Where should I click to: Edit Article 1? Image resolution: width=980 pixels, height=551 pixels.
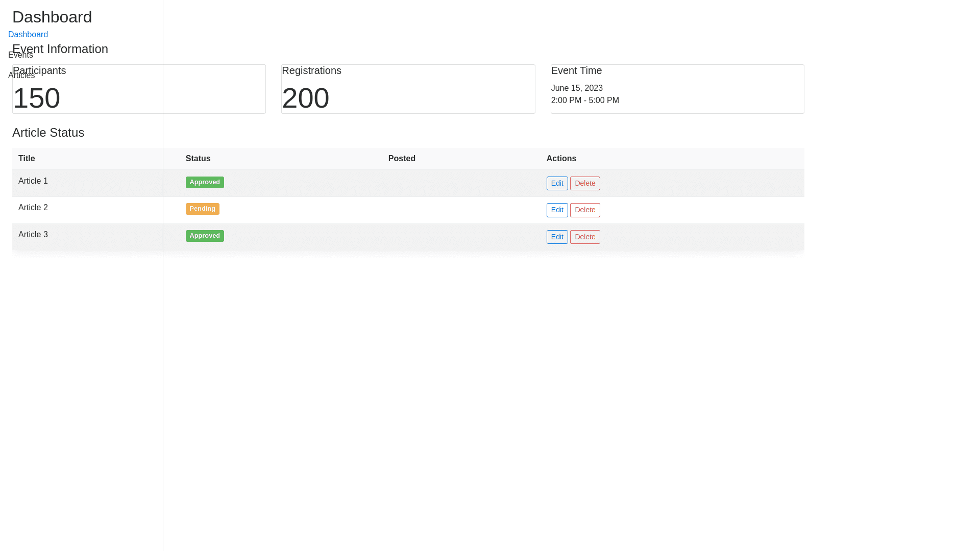coord(557,183)
